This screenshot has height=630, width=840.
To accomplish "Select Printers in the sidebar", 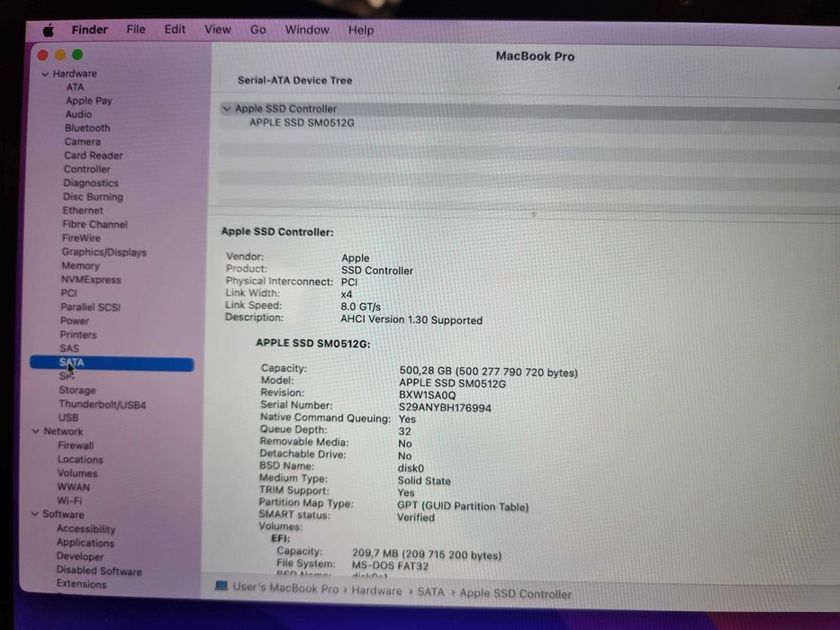I will coord(78,335).
